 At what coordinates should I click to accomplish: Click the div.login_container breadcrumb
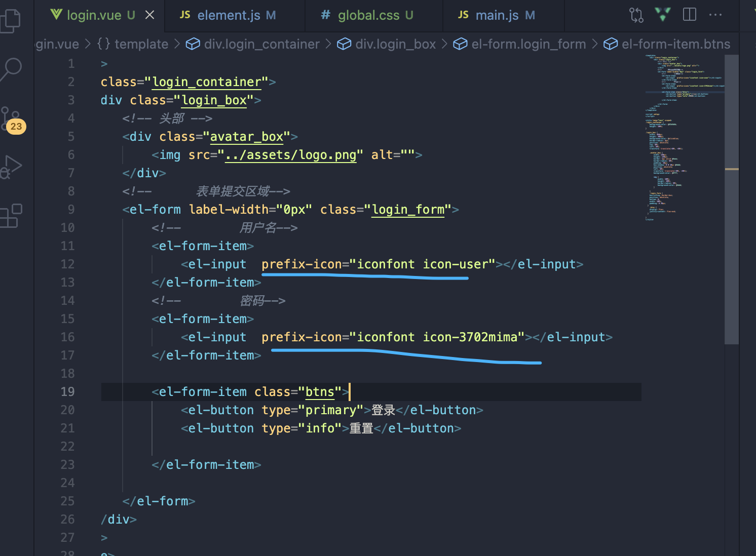click(253, 44)
